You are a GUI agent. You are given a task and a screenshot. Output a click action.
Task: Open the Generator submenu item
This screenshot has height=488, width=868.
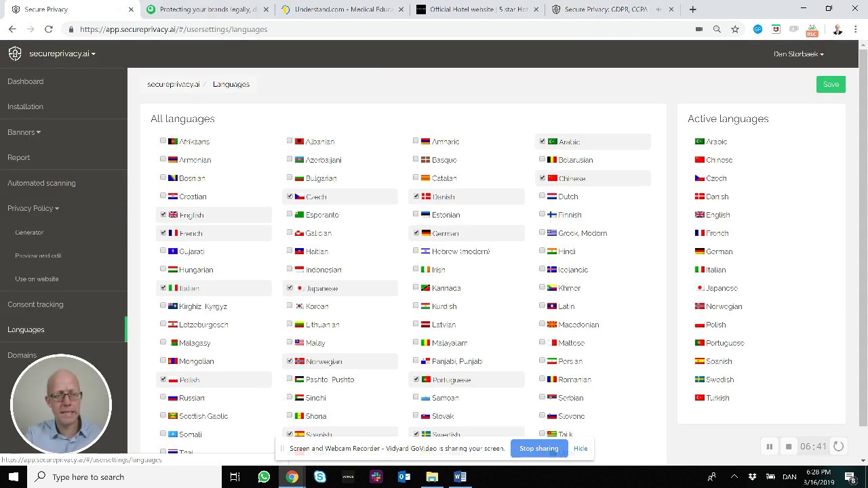click(29, 232)
